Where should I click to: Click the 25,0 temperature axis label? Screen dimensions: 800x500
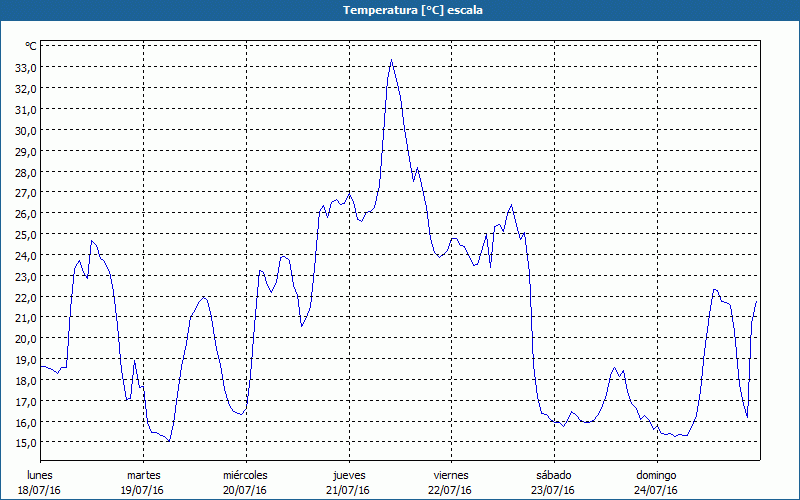(x=25, y=234)
